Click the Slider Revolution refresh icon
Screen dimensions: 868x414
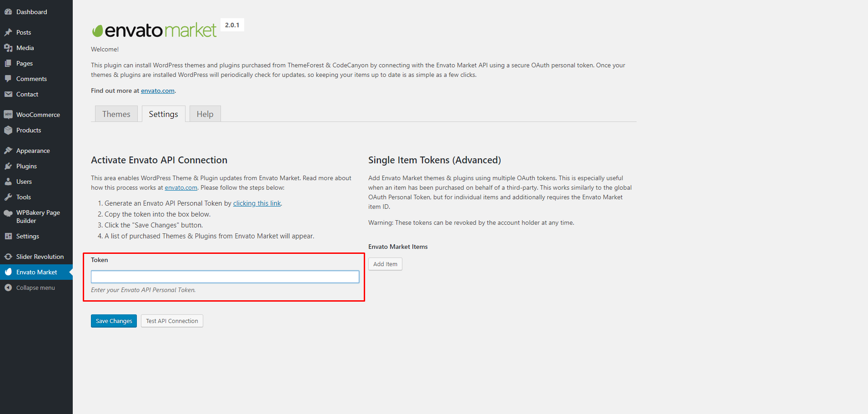[x=8, y=257]
